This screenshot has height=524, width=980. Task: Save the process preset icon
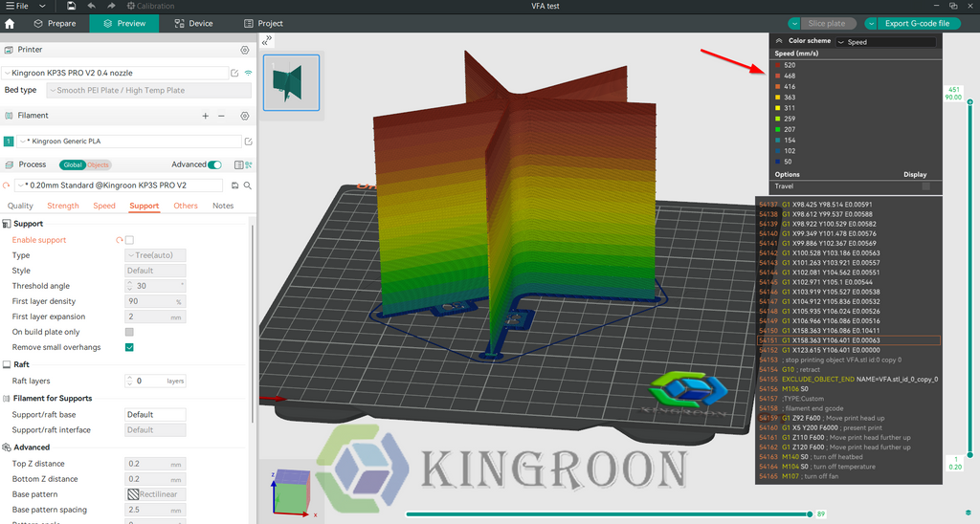coord(235,186)
